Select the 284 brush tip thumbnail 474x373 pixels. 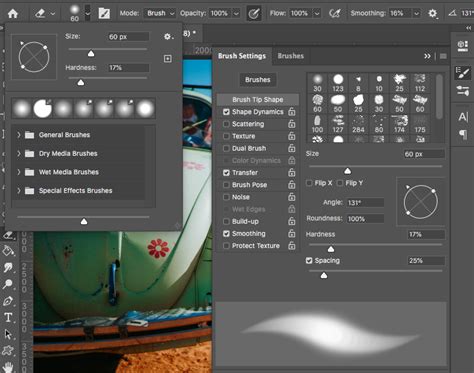coord(358,124)
